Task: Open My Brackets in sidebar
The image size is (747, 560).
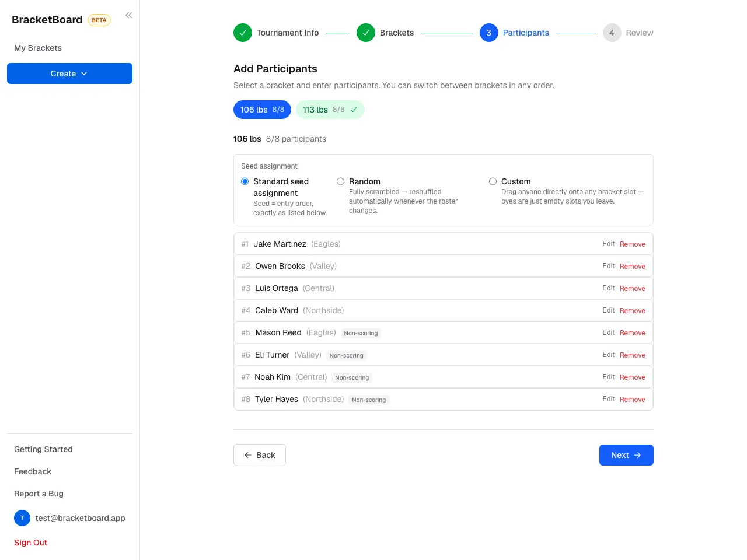Action: click(x=38, y=48)
